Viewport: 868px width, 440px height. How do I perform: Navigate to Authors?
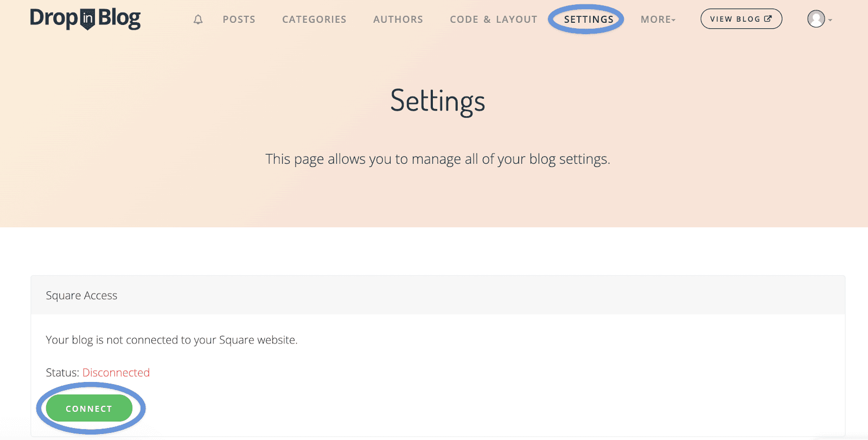398,20
